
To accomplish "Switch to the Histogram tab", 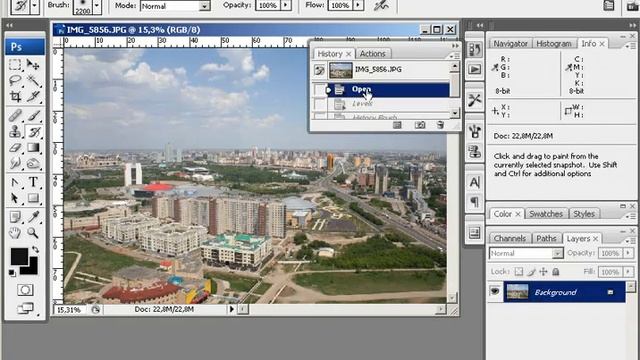I will coord(553,44).
